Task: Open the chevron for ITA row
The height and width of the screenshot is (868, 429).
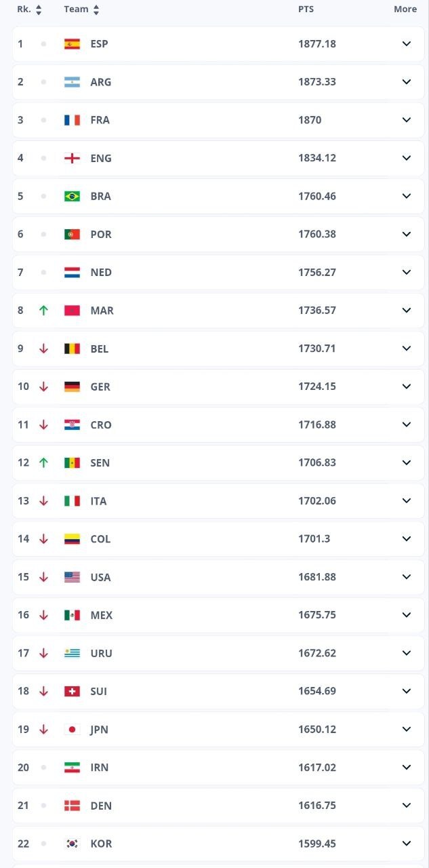Action: (407, 500)
